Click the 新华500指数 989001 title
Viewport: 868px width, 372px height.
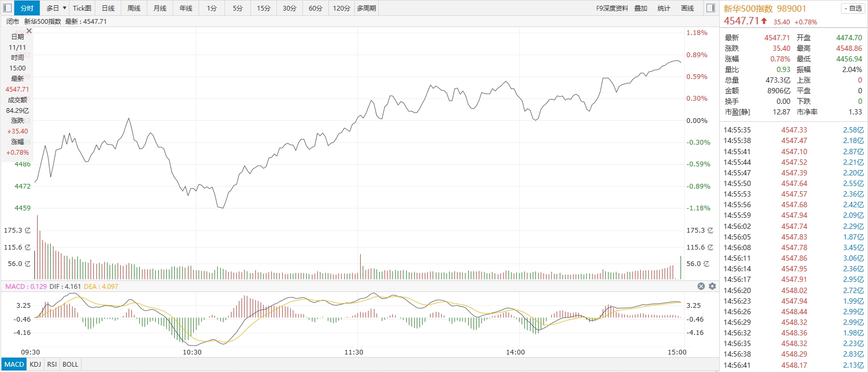point(765,8)
